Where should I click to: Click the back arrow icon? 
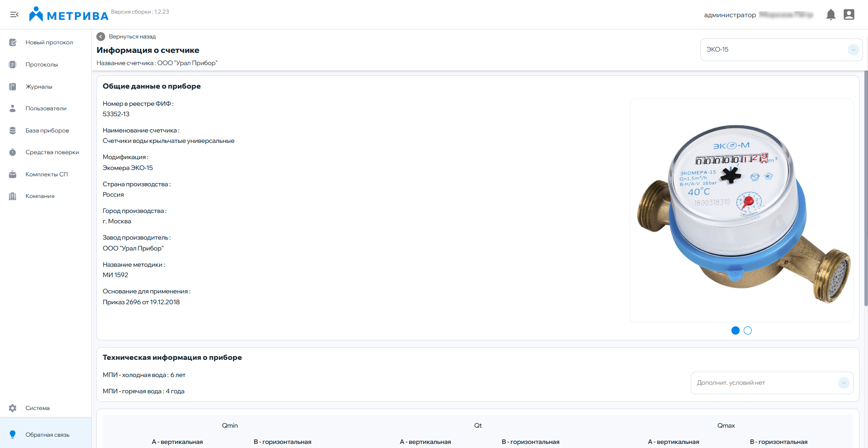[101, 37]
